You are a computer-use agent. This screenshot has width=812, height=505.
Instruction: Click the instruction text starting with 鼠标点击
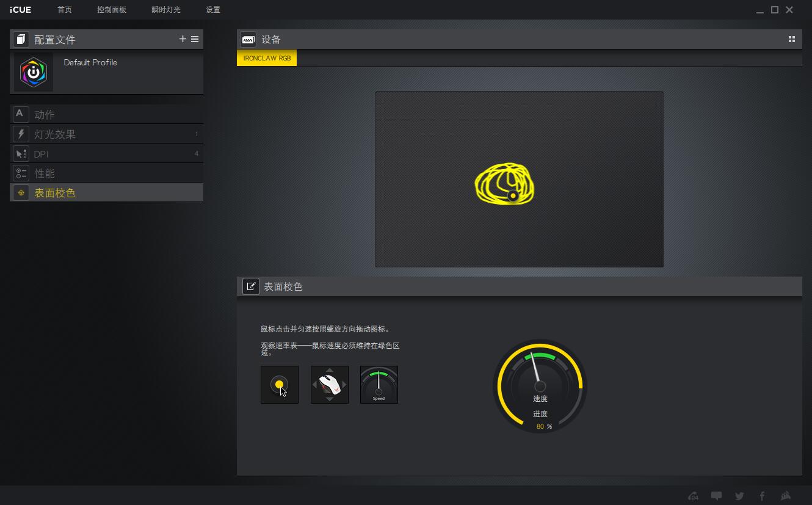coord(325,329)
